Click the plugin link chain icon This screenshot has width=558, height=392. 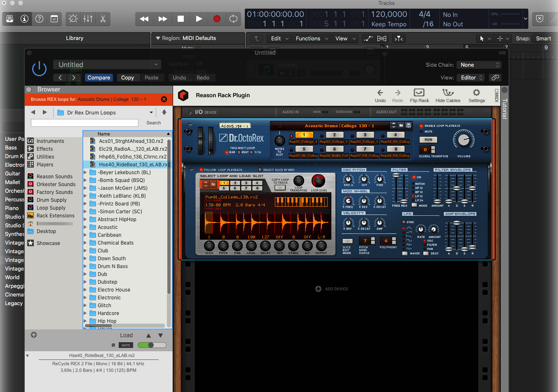pyautogui.click(x=495, y=77)
